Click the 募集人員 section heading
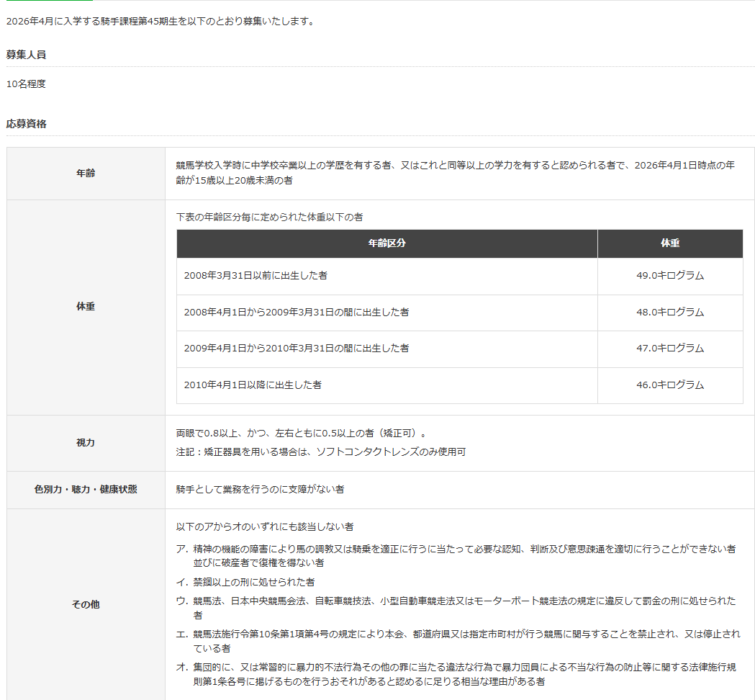The width and height of the screenshot is (755, 700). pyautogui.click(x=26, y=55)
